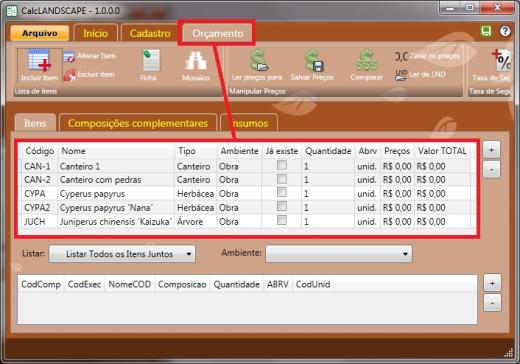
Task: Sort by Nome column header
Action: (x=116, y=151)
